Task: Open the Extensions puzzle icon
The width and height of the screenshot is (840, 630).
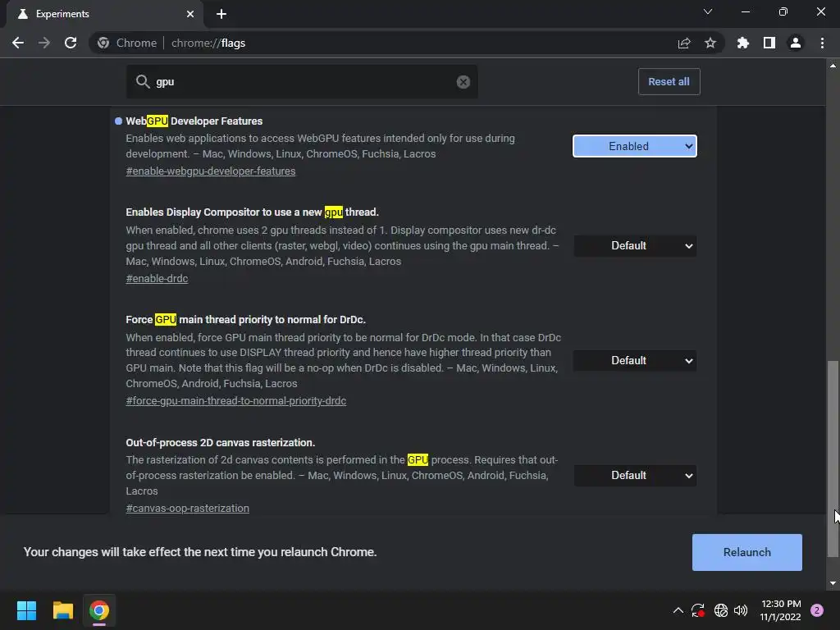Action: [x=743, y=43]
